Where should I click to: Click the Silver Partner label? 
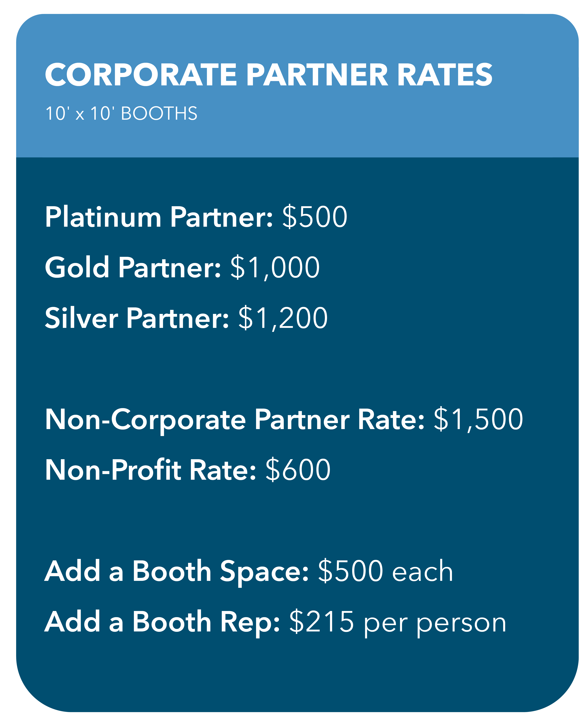pyautogui.click(x=137, y=318)
